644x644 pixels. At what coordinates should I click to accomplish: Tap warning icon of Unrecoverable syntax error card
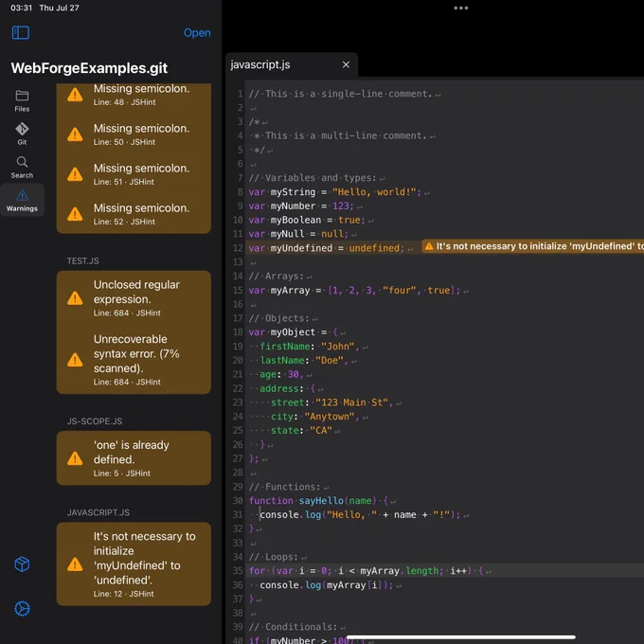click(75, 360)
